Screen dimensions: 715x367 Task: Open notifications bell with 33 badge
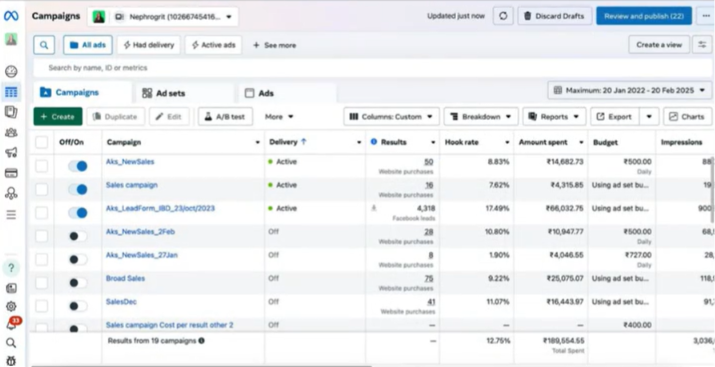12,324
